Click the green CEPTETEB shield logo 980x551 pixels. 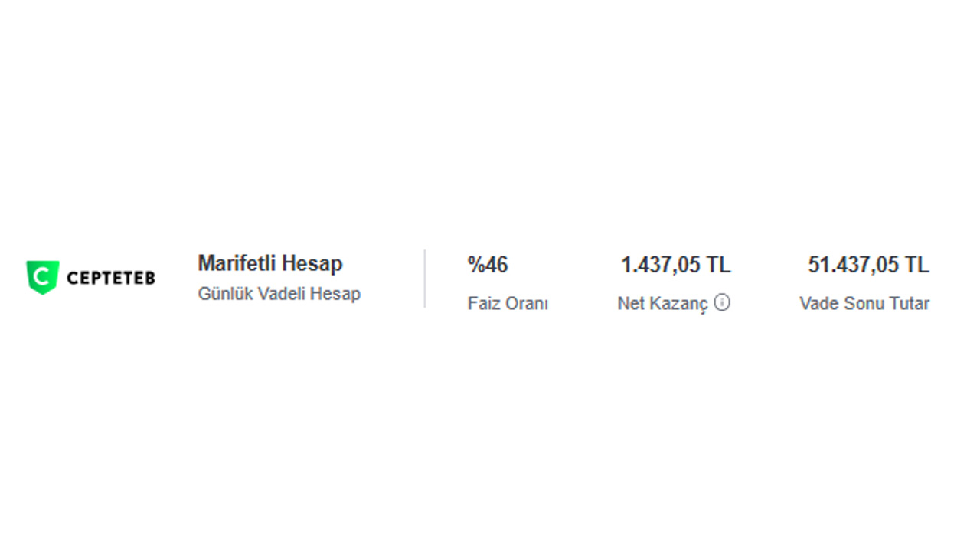(x=42, y=277)
